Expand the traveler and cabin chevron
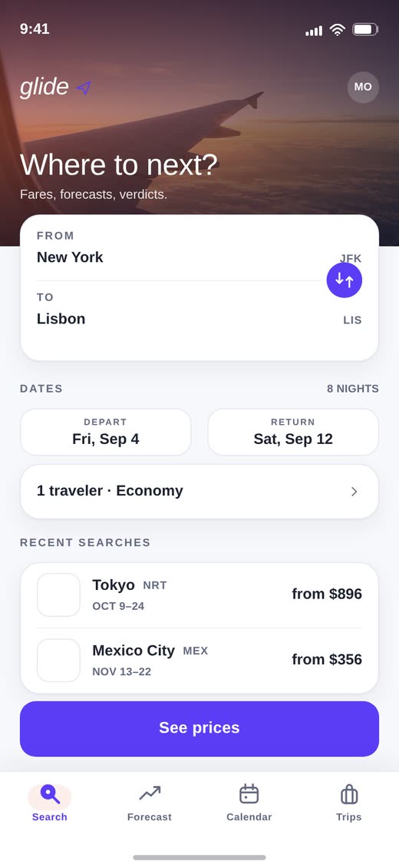 click(354, 492)
